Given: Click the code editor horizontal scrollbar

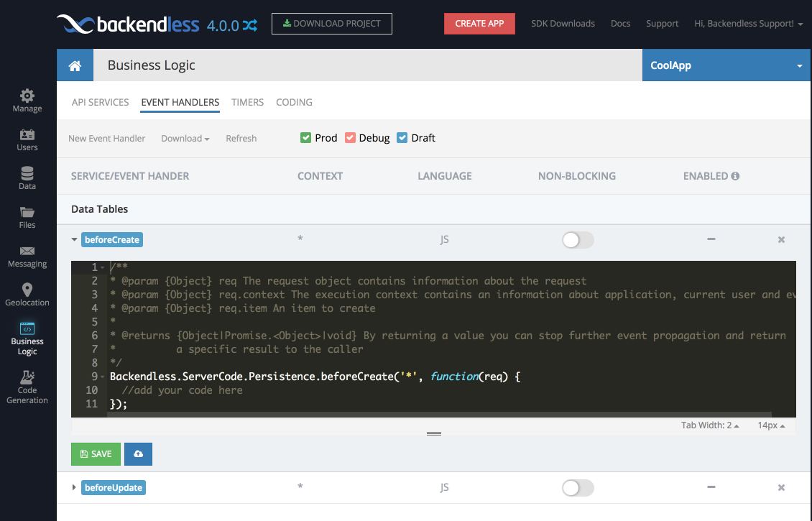Looking at the screenshot, I should (439, 415).
